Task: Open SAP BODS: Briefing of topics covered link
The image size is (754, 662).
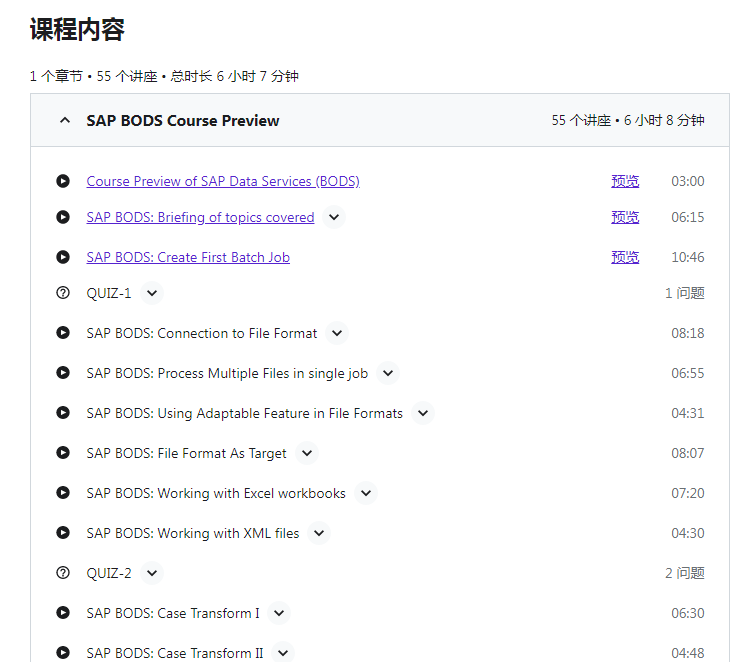Action: (x=201, y=217)
